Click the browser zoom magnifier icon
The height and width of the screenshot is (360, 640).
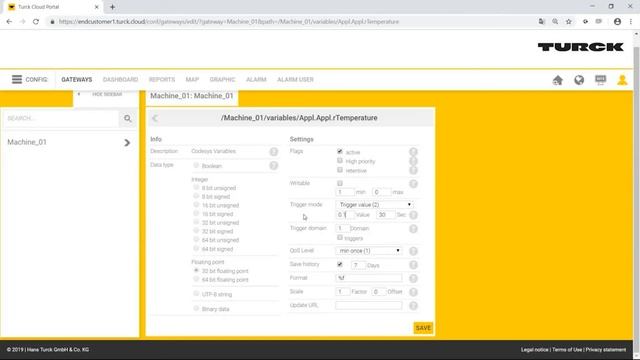point(555,22)
